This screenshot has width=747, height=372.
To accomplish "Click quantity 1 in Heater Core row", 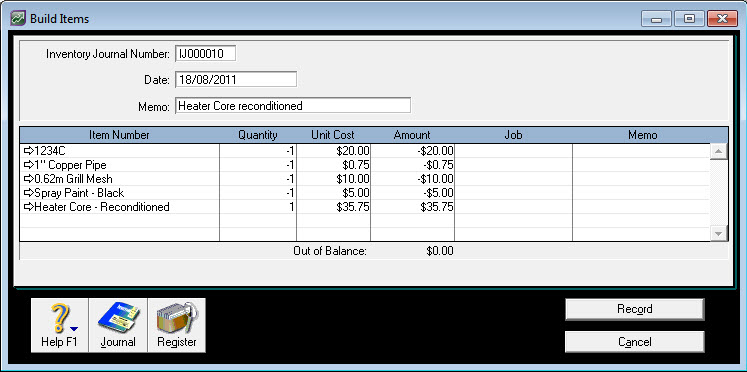I will click(292, 207).
